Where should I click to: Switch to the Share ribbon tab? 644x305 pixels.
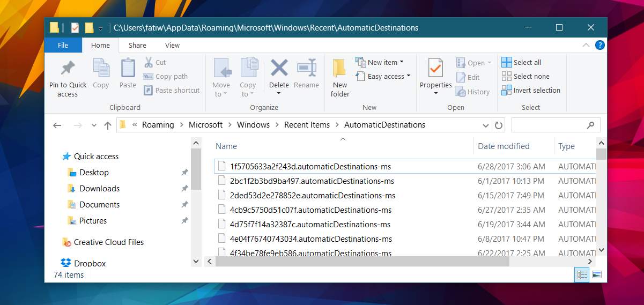pyautogui.click(x=137, y=46)
